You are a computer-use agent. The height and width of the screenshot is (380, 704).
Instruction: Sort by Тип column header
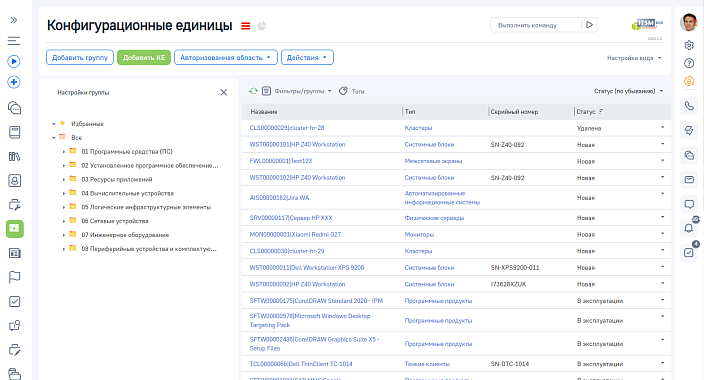click(x=410, y=112)
